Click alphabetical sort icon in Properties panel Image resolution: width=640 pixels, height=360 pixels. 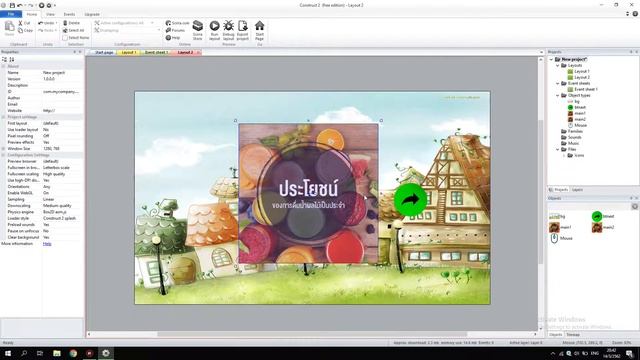coord(11,60)
